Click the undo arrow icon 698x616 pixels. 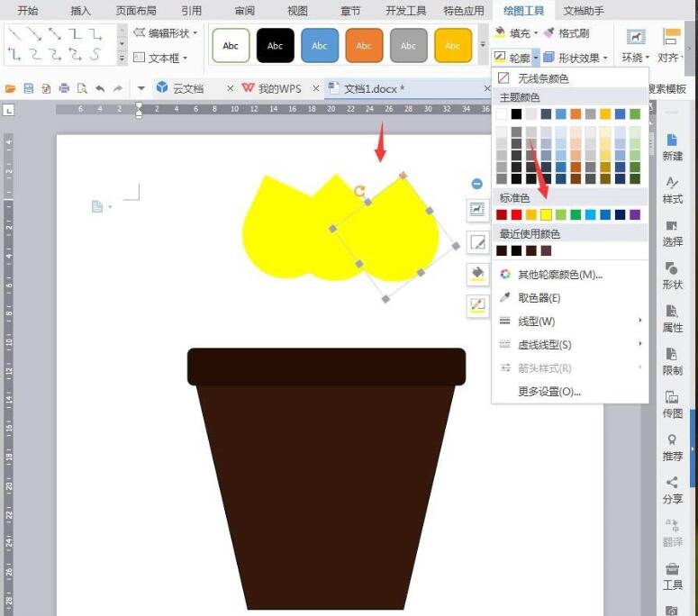pyautogui.click(x=100, y=88)
